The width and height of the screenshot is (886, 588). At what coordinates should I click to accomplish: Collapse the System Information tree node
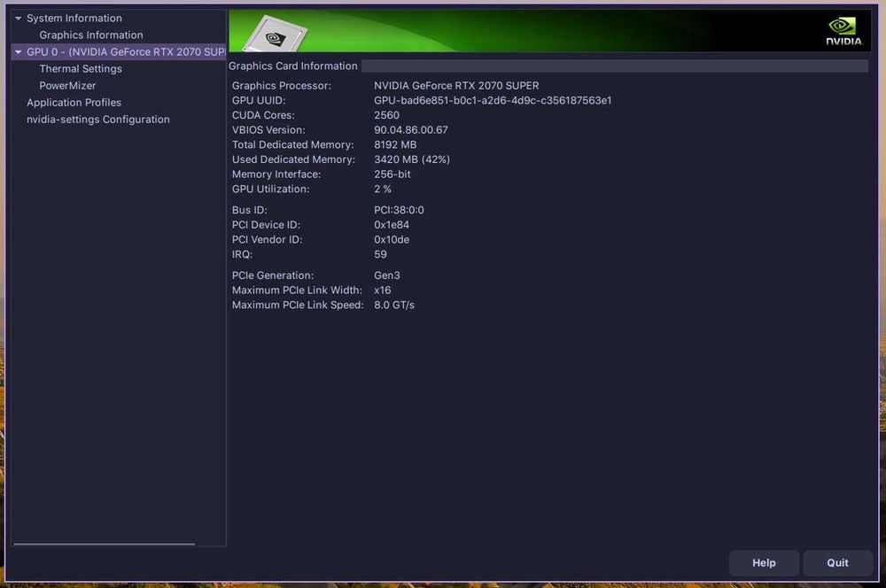pyautogui.click(x=18, y=18)
